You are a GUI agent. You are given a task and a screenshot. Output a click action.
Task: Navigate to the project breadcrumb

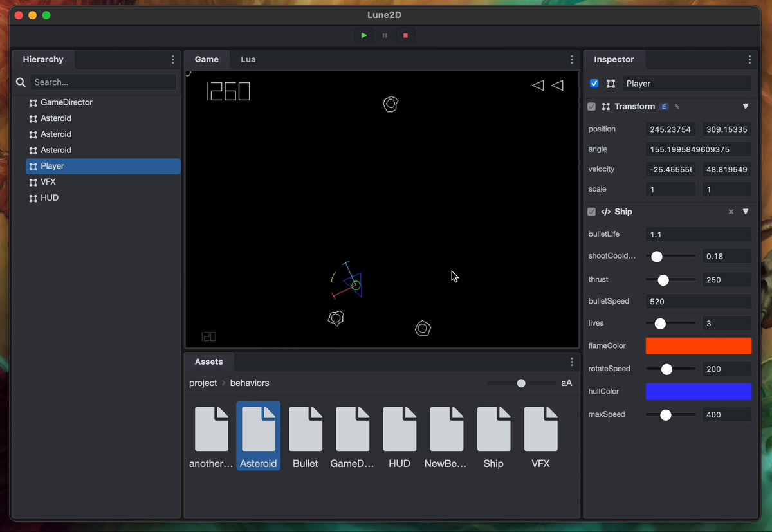click(x=203, y=383)
